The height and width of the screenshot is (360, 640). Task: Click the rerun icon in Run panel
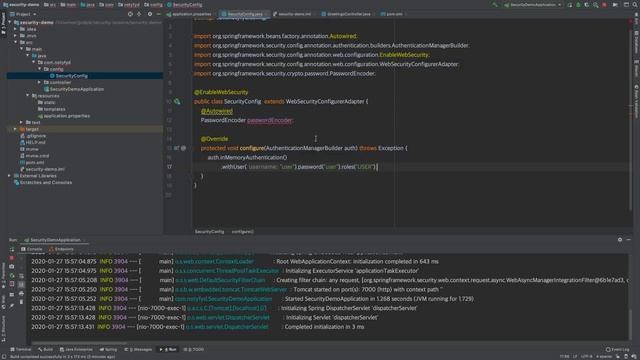[12, 249]
